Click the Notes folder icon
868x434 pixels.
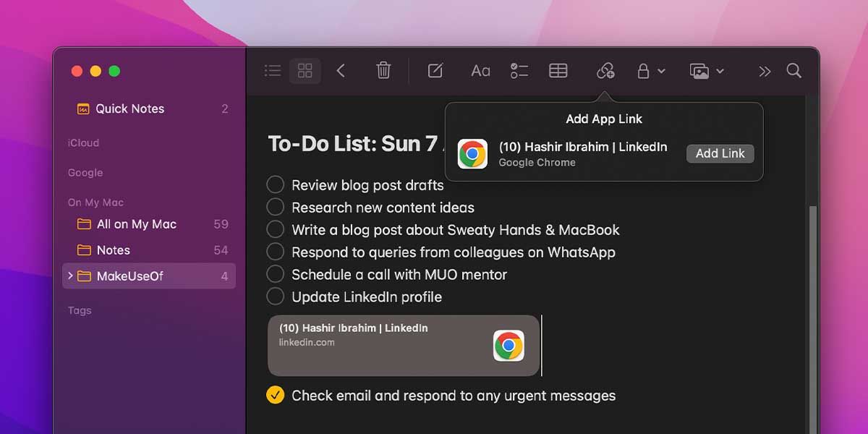[x=84, y=250]
